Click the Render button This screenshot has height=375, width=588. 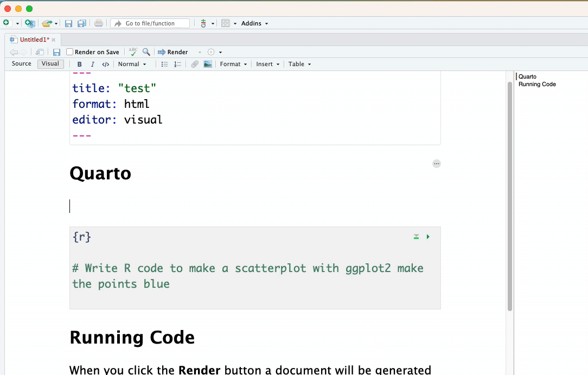173,52
